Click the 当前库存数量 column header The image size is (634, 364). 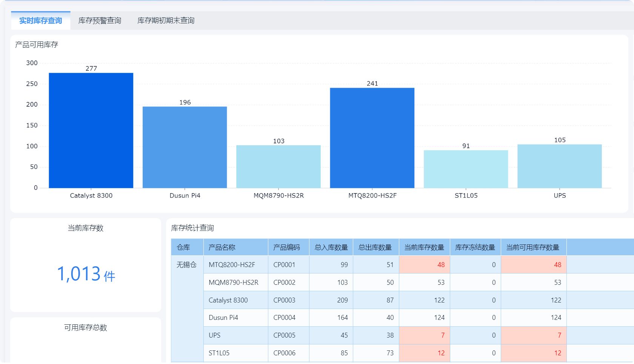425,247
